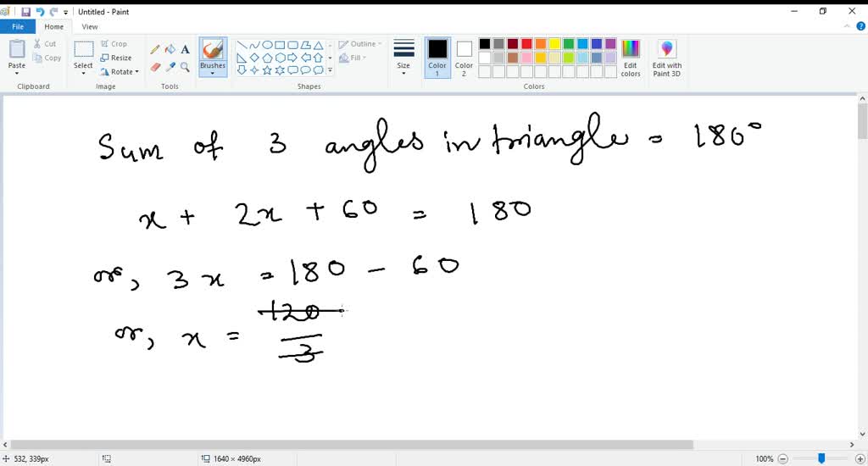The width and height of the screenshot is (868, 466).
Task: Launch Edit with Paint 3D
Action: 667,58
